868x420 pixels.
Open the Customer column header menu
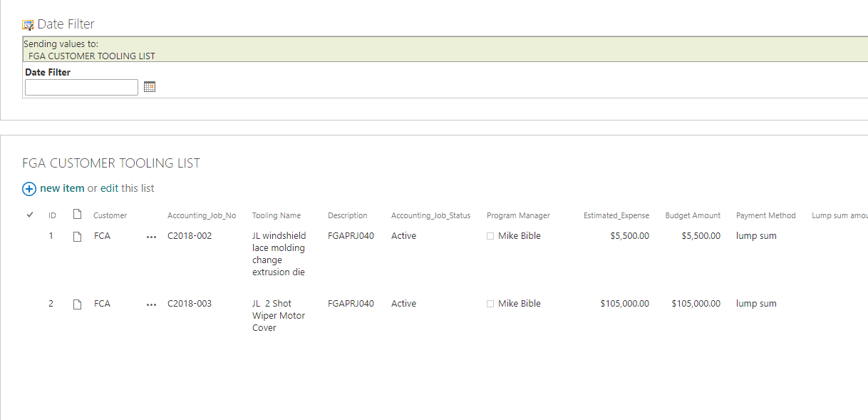pos(110,215)
